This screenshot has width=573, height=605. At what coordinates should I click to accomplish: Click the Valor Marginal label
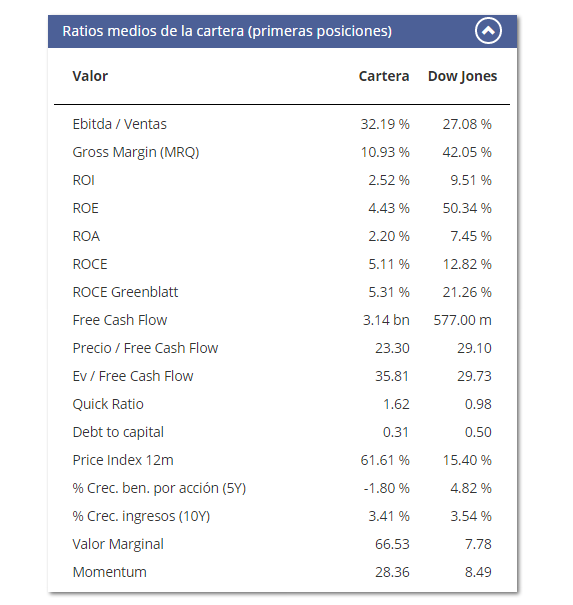click(x=118, y=544)
